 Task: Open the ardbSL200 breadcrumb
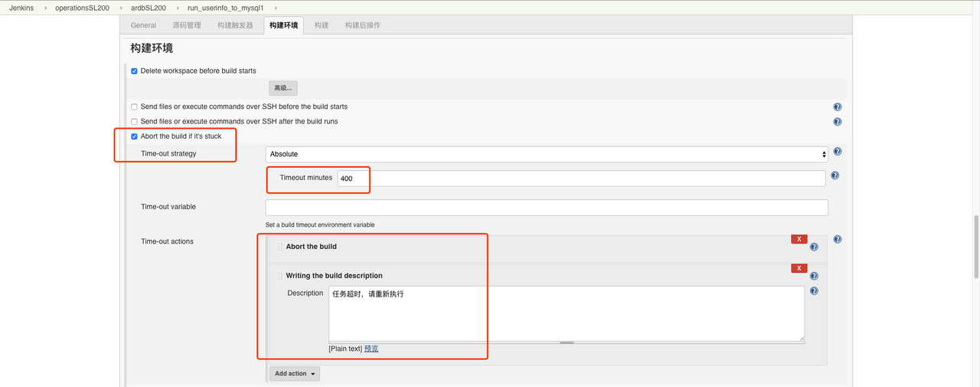[x=149, y=8]
